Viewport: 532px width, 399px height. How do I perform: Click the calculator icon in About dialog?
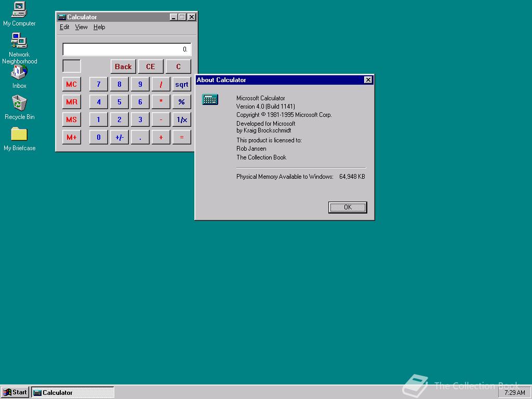(x=210, y=99)
